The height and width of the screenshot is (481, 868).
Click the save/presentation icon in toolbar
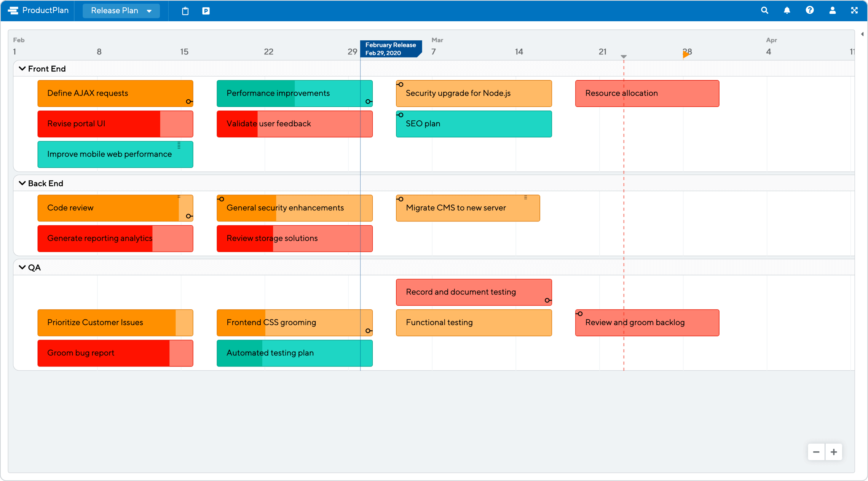point(206,10)
